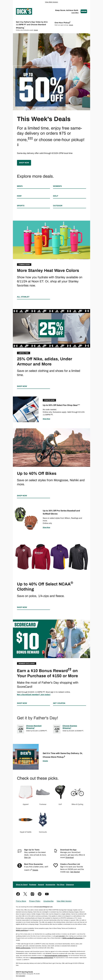
Task: Open the Outdoor deals category
Action: pos(58,206)
